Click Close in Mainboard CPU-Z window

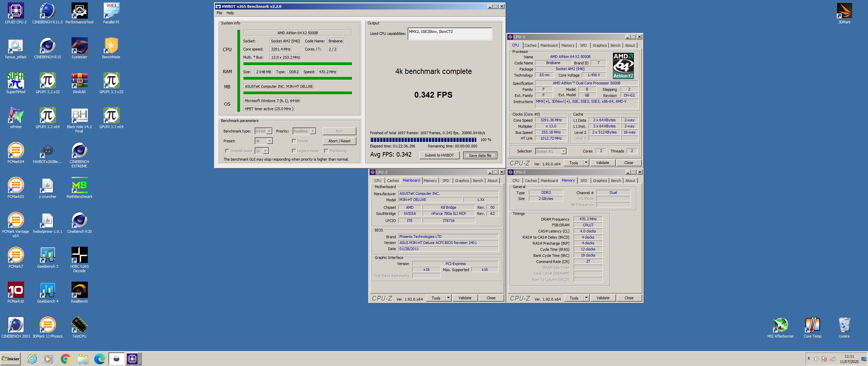click(x=491, y=298)
